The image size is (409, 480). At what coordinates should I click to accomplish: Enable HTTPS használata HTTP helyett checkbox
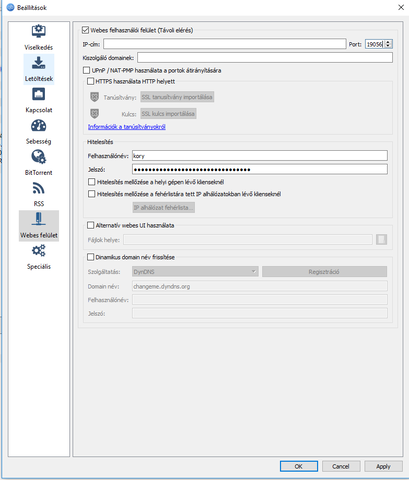(x=90, y=81)
